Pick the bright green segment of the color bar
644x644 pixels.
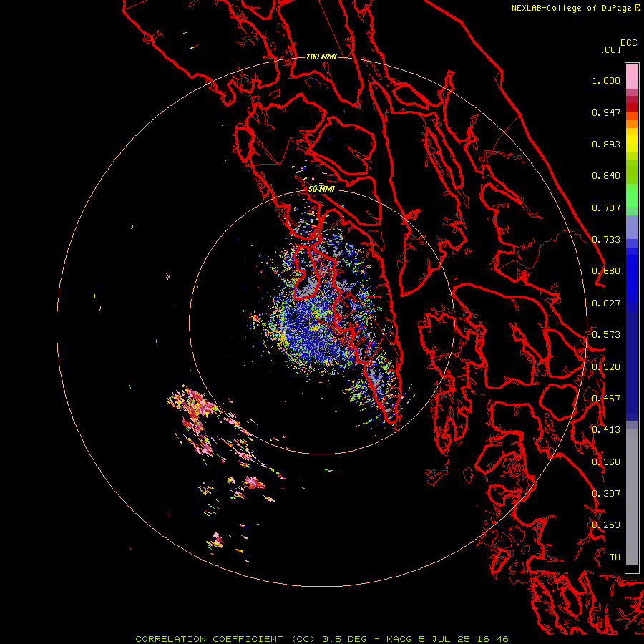(632, 195)
